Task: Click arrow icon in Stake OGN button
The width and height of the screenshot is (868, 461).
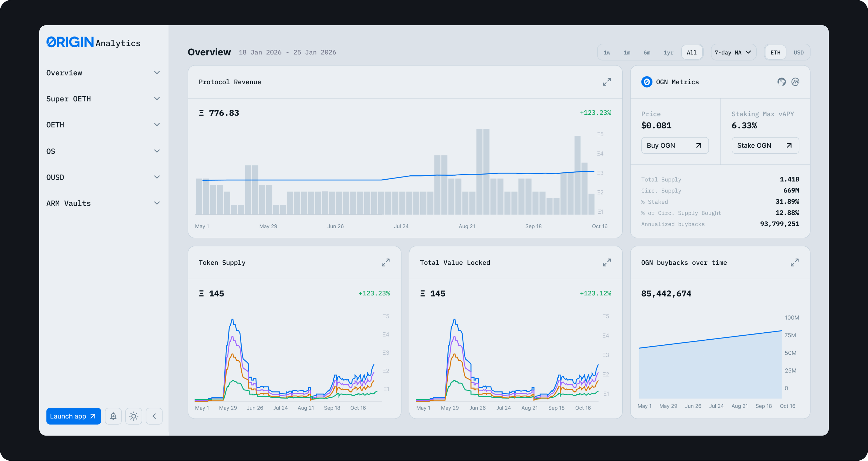Action: [x=789, y=145]
